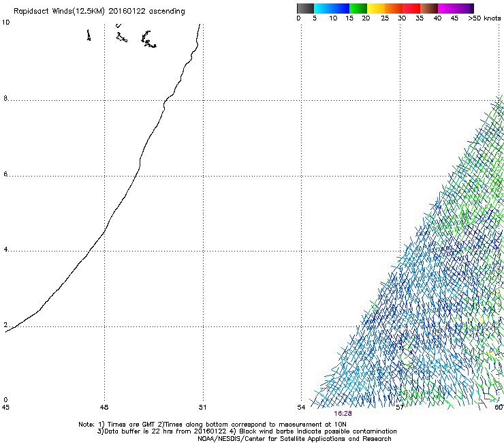Screen dimensions: 504x443
Task: Click the '45' label under the color legend
Action: (454, 18)
